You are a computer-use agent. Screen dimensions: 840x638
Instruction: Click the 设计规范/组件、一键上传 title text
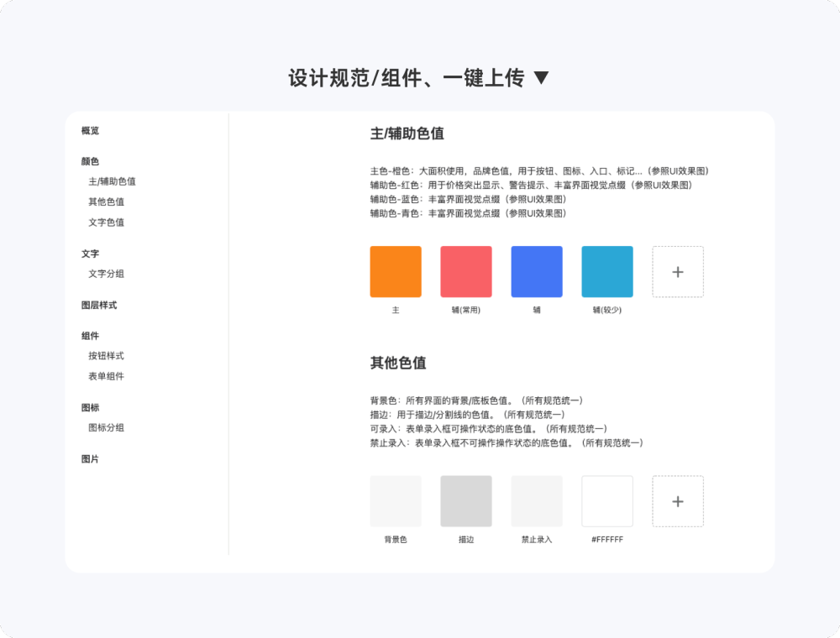coord(407,78)
